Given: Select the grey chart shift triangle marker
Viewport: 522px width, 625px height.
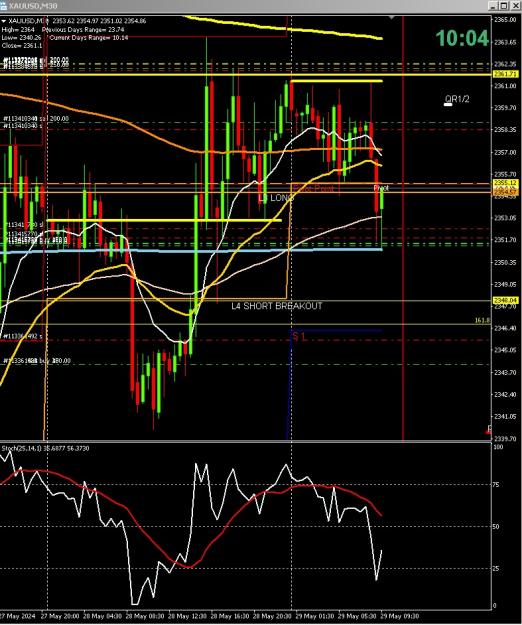Looking at the screenshot, I should pyautogui.click(x=392, y=18).
